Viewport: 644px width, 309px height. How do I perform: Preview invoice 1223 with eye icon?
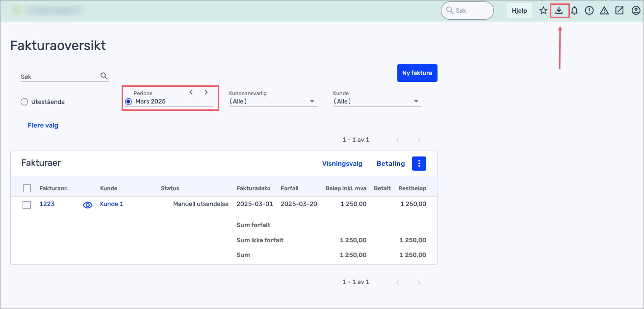[x=88, y=206]
